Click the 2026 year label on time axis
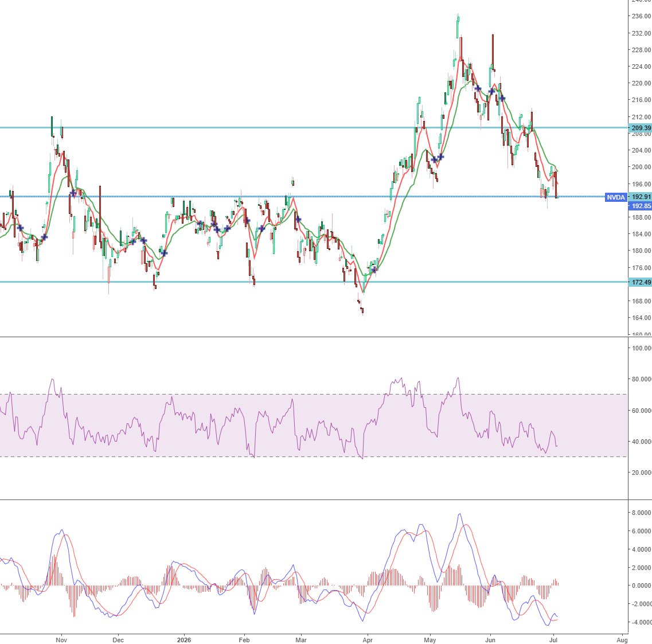Viewport: 652px width, 644px height. tap(184, 640)
